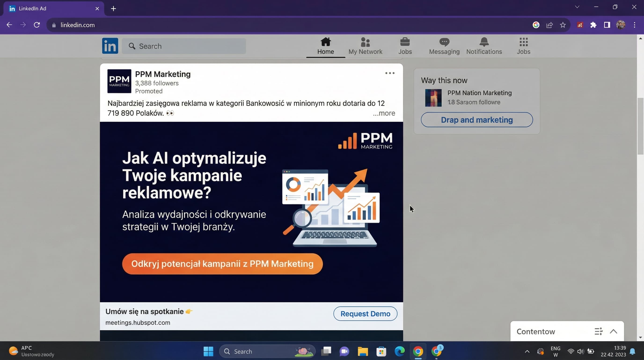Select the My Network icon
The height and width of the screenshot is (360, 644).
(365, 46)
